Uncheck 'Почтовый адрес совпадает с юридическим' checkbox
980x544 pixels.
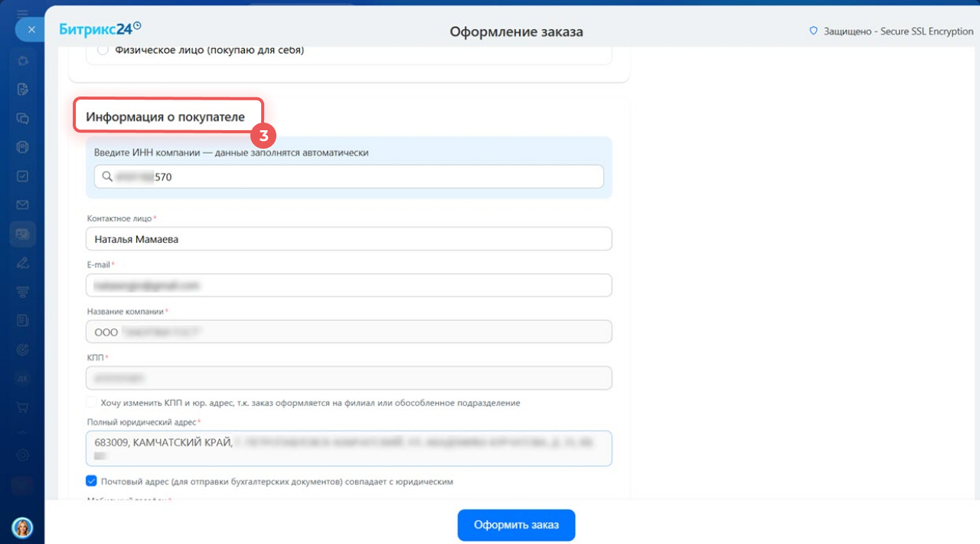coord(92,482)
